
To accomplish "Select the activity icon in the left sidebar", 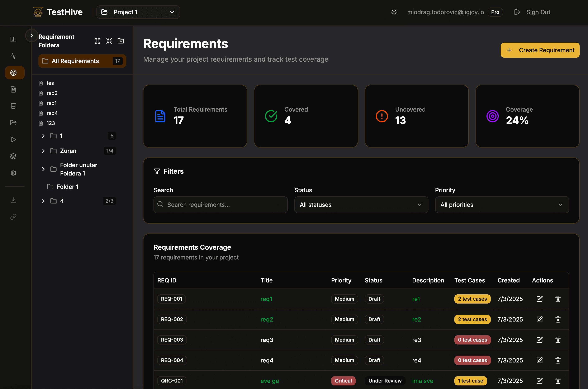I will pyautogui.click(x=13, y=56).
